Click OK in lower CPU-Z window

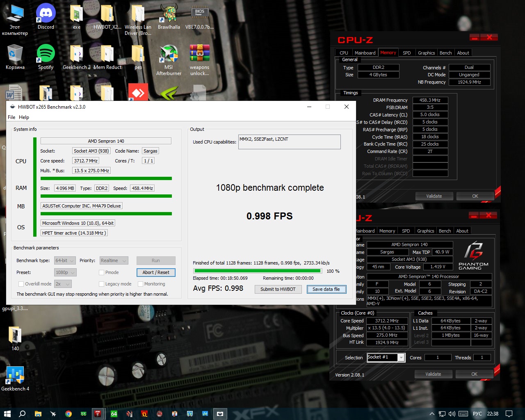point(475,374)
